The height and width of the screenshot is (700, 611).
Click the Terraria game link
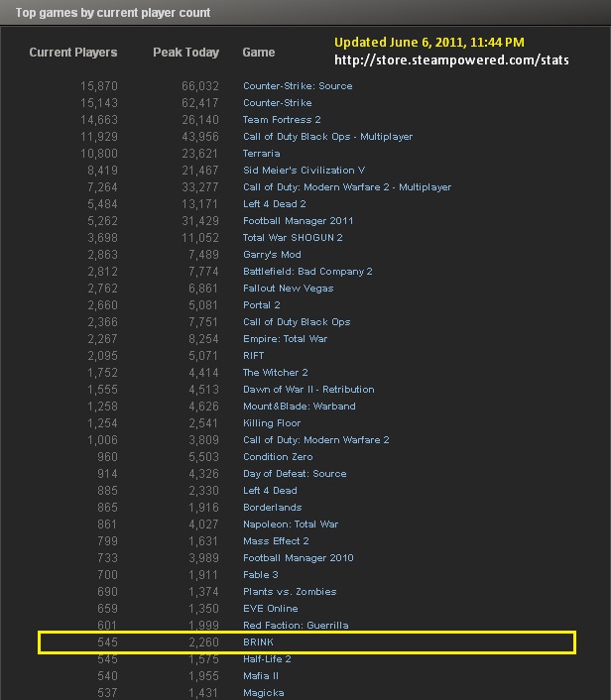(x=262, y=154)
